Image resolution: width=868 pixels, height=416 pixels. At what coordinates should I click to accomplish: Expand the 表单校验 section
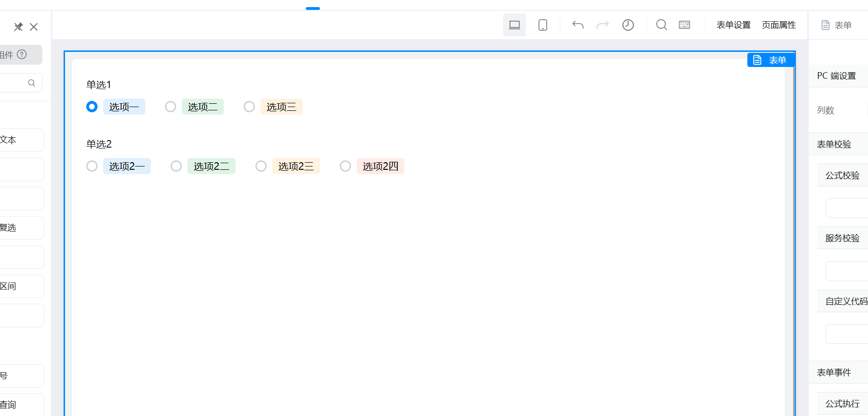(839, 144)
